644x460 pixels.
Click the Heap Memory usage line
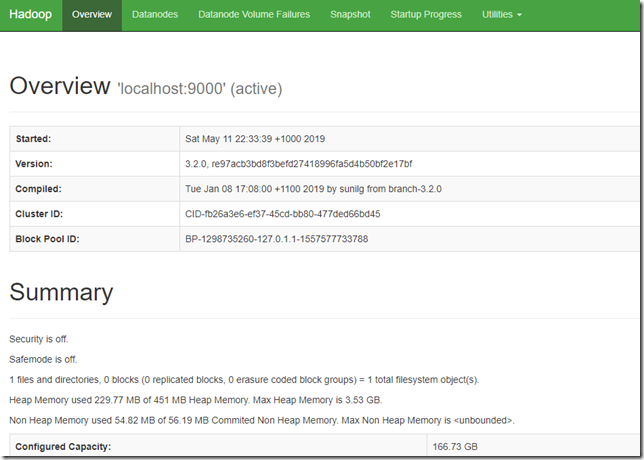(x=196, y=400)
